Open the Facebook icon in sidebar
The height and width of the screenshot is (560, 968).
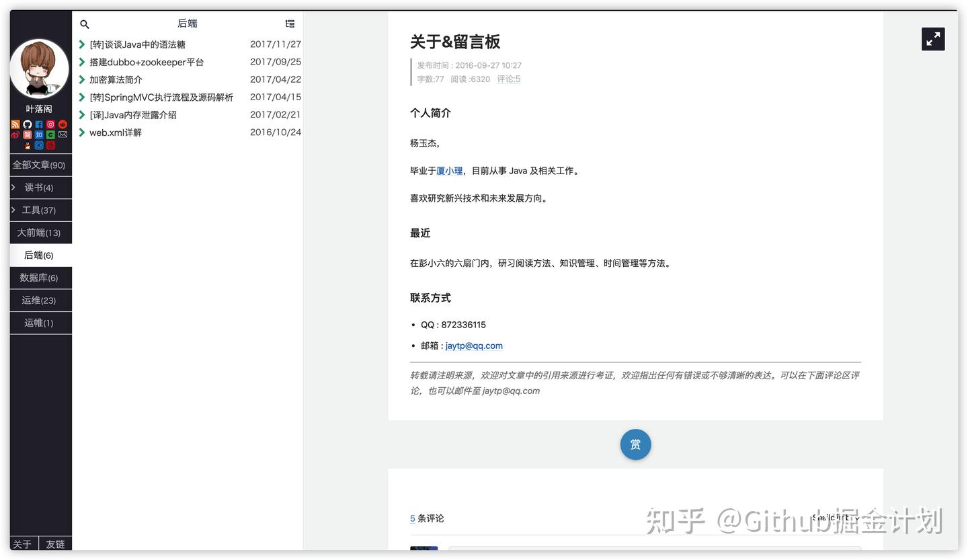coord(39,124)
